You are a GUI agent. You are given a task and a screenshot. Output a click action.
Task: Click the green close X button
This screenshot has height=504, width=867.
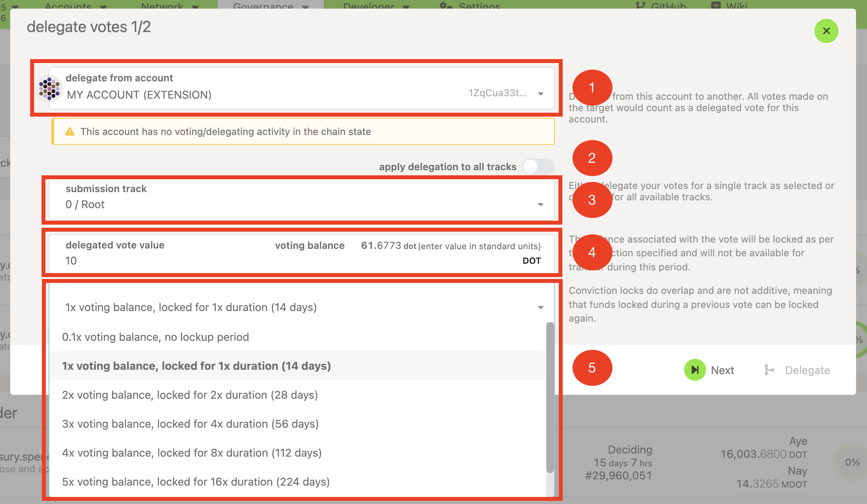(x=826, y=31)
